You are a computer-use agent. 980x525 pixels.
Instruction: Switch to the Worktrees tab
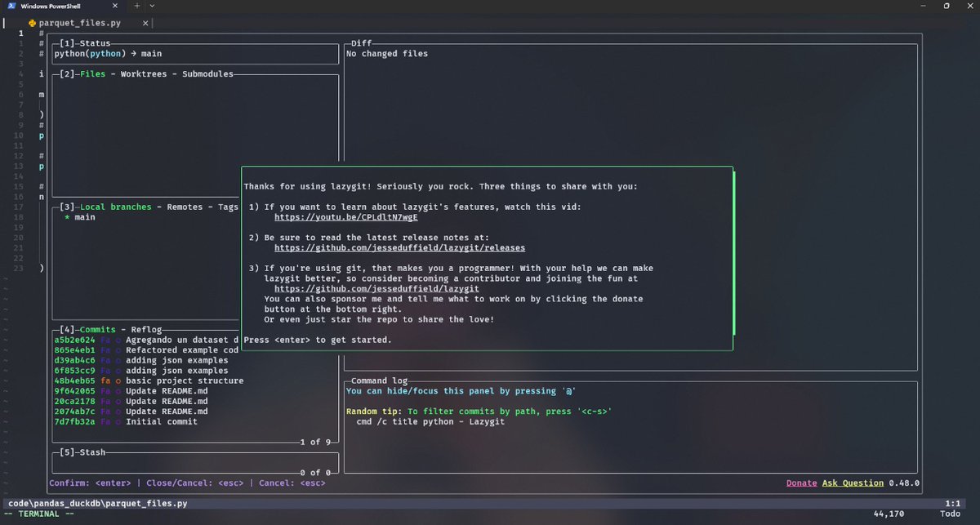(144, 73)
